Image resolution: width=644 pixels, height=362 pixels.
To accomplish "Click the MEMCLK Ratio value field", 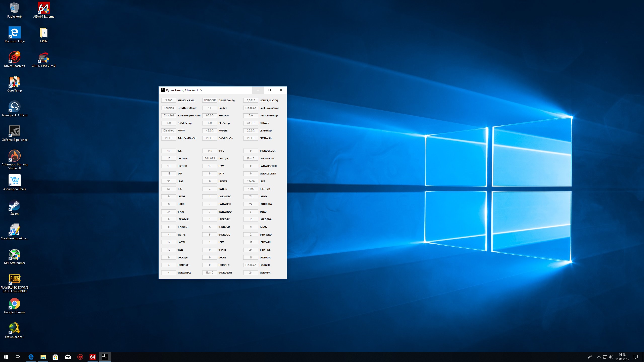I will pos(169,100).
